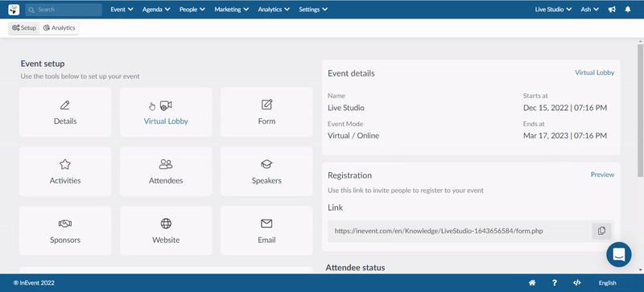Open the Agenda dropdown menu

point(156,10)
